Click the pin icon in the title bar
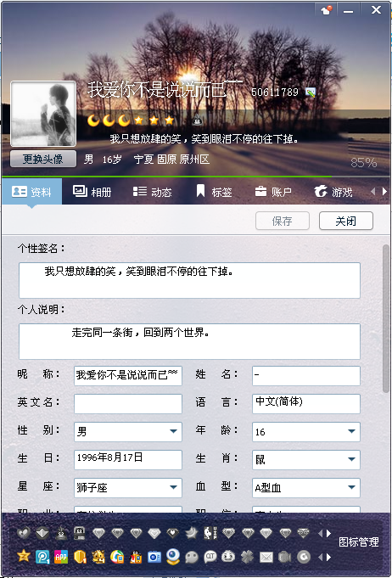Viewport: 392px width, 578px height. coord(326,10)
